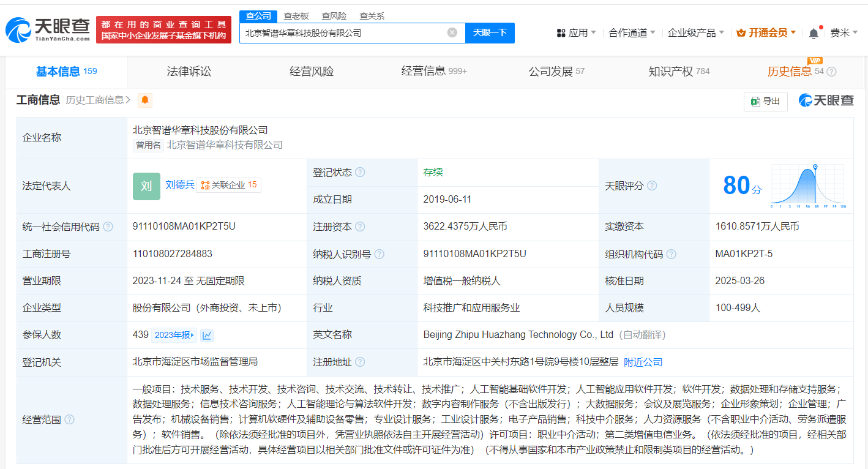Click the trend chart icon beside 2023年报
The width and height of the screenshot is (868, 469).
point(208,335)
